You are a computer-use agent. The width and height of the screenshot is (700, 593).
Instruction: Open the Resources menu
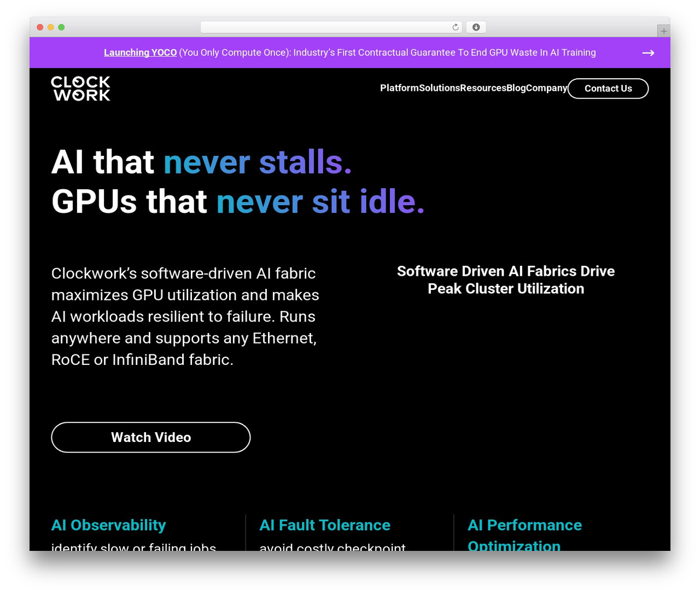483,88
